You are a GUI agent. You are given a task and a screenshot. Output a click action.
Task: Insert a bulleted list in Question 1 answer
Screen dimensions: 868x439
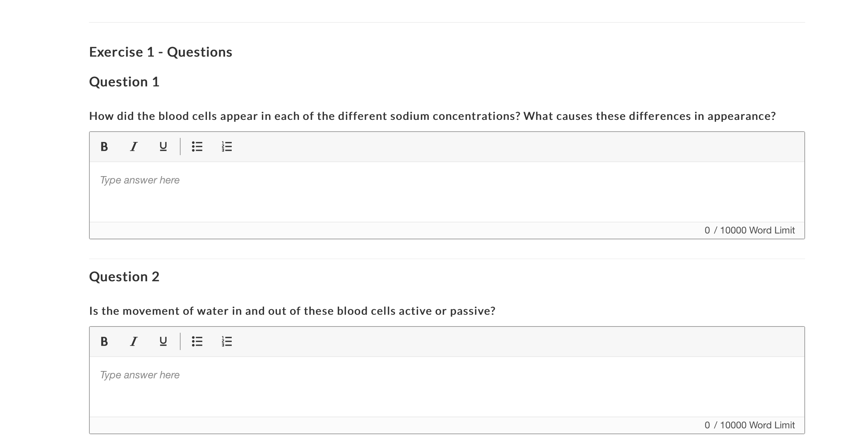click(x=197, y=147)
